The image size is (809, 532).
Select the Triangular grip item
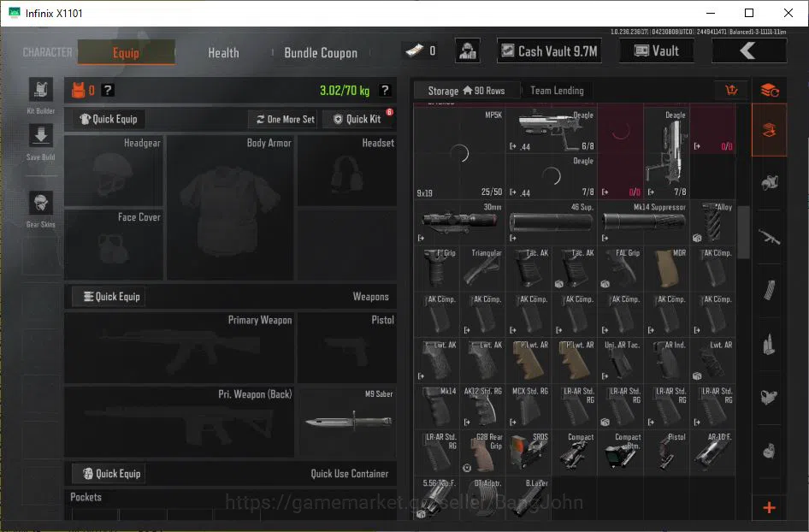(x=481, y=268)
